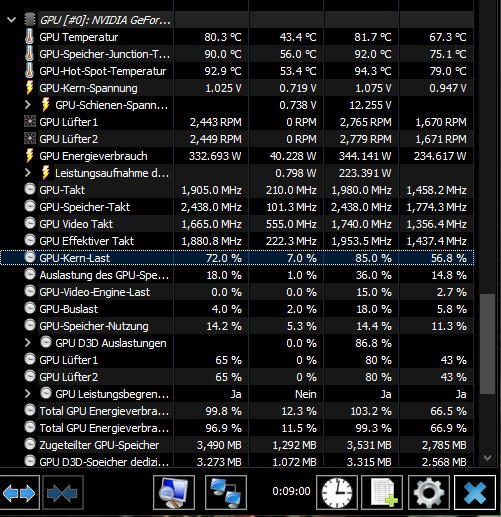The image size is (501, 517).
Task: Click the networked computers icon
Action: 226,493
